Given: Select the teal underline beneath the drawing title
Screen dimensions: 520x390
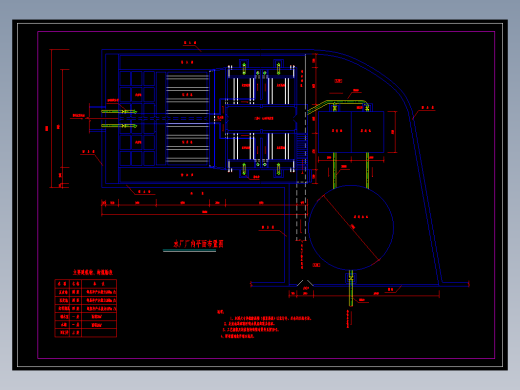Looking at the screenshot, I should (189, 251).
